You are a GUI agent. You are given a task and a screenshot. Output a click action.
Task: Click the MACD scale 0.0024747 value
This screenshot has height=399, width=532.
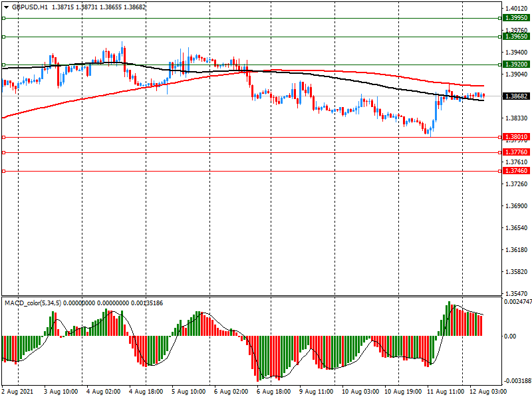(x=518, y=301)
